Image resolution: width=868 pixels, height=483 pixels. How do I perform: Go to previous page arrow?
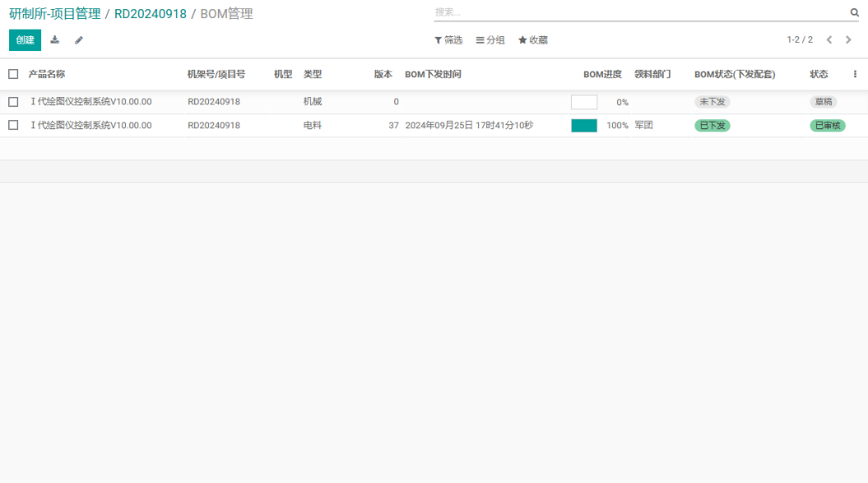[829, 39]
